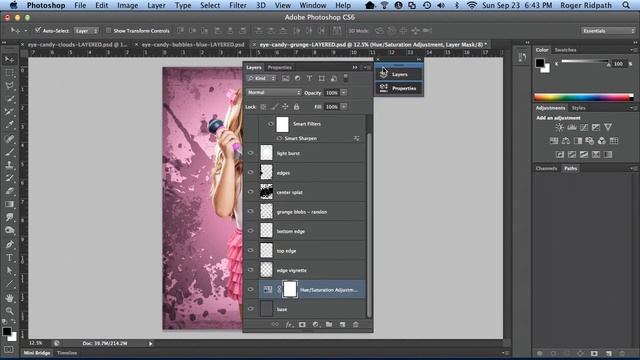
Task: Hide the edge vignette layer
Action: tap(251, 270)
